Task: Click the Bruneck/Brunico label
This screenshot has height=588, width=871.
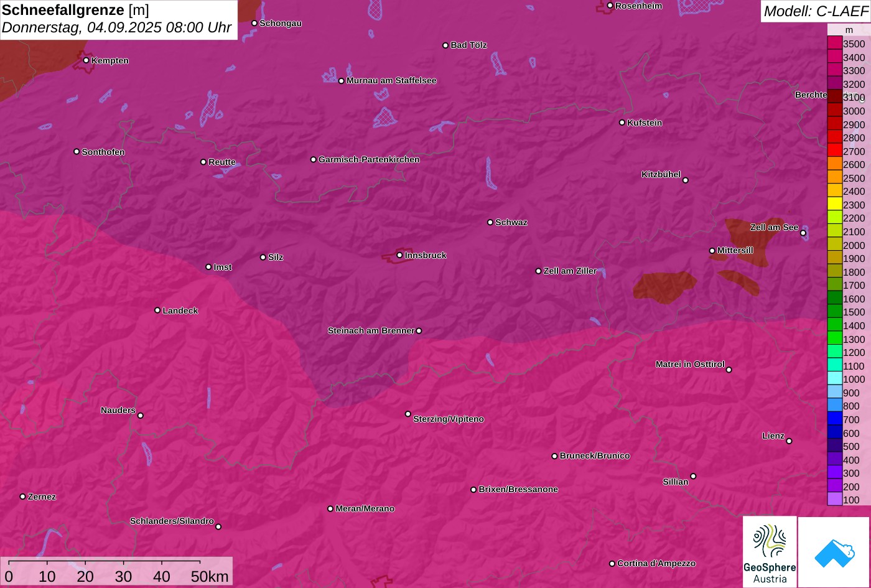Action: [595, 455]
